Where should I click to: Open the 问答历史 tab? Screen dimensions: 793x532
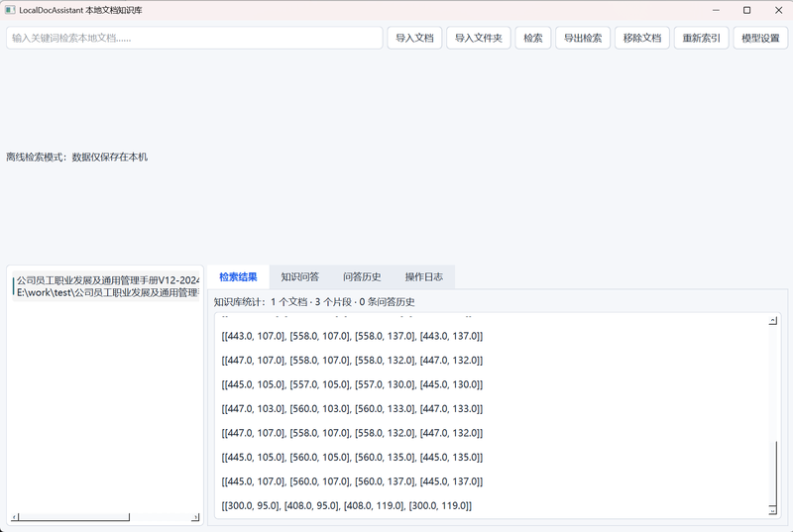coord(362,276)
